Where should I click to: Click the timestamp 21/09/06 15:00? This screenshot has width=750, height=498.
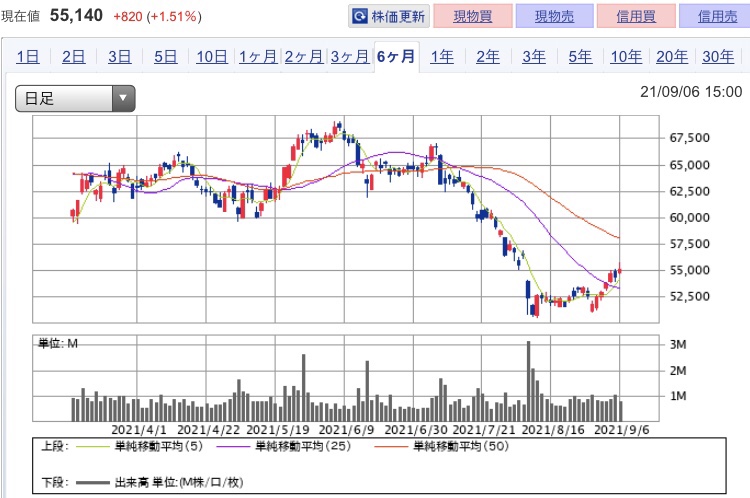tap(691, 92)
